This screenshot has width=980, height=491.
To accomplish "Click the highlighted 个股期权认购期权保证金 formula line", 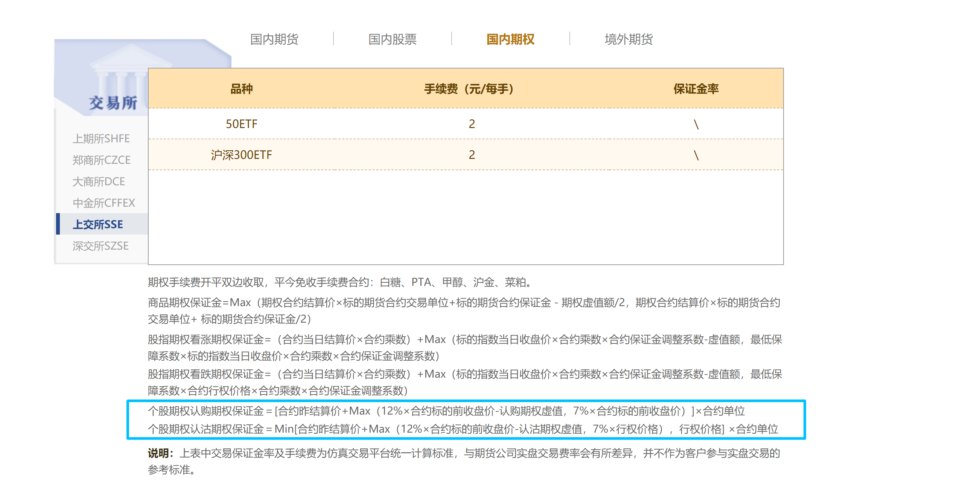I will (x=446, y=411).
